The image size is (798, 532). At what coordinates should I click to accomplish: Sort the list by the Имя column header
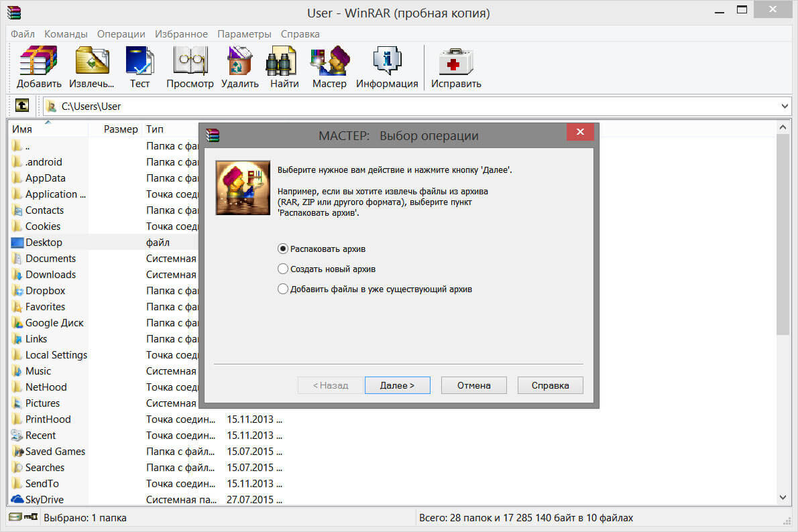click(x=48, y=129)
